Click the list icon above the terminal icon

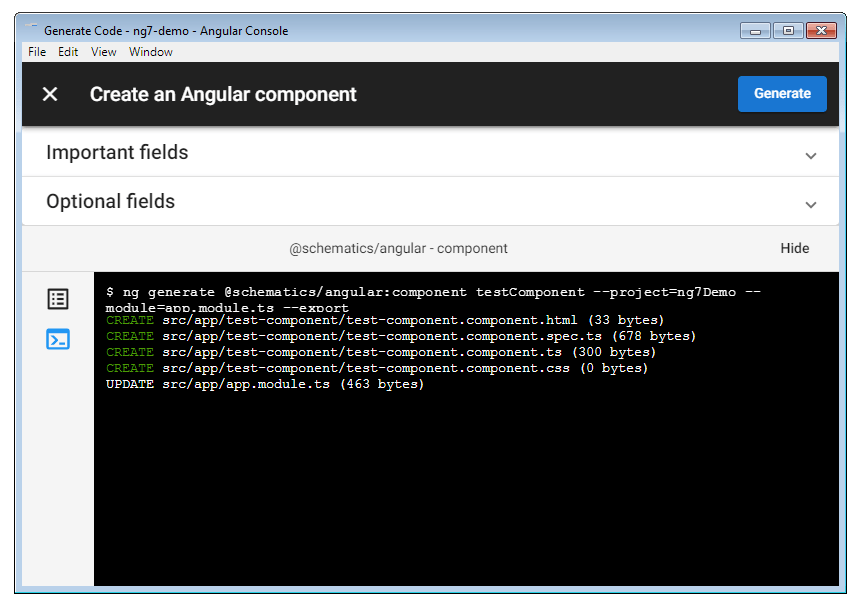(x=58, y=299)
